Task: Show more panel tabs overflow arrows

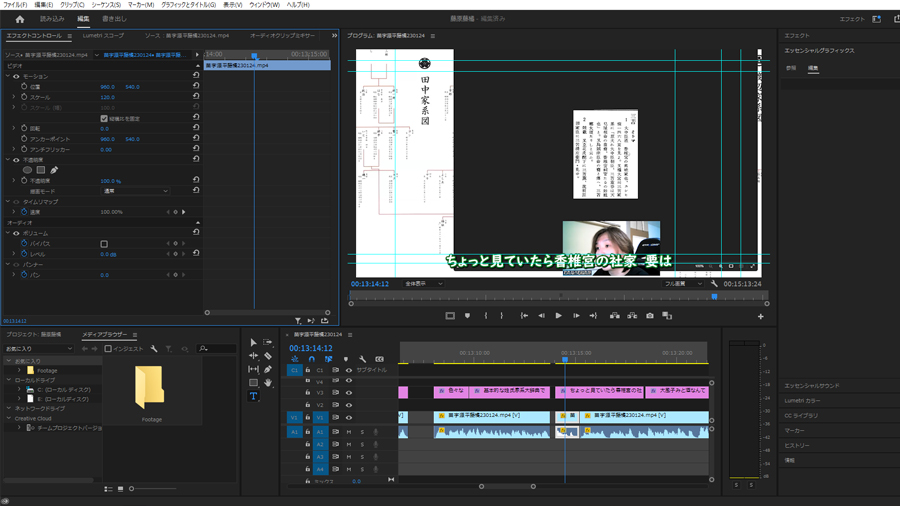Action: pos(334,36)
